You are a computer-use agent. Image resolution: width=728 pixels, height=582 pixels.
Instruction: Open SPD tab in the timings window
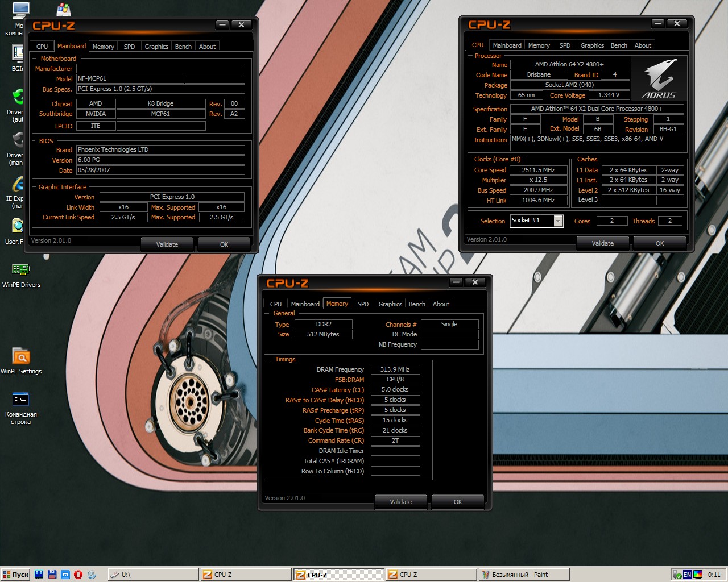(x=363, y=304)
